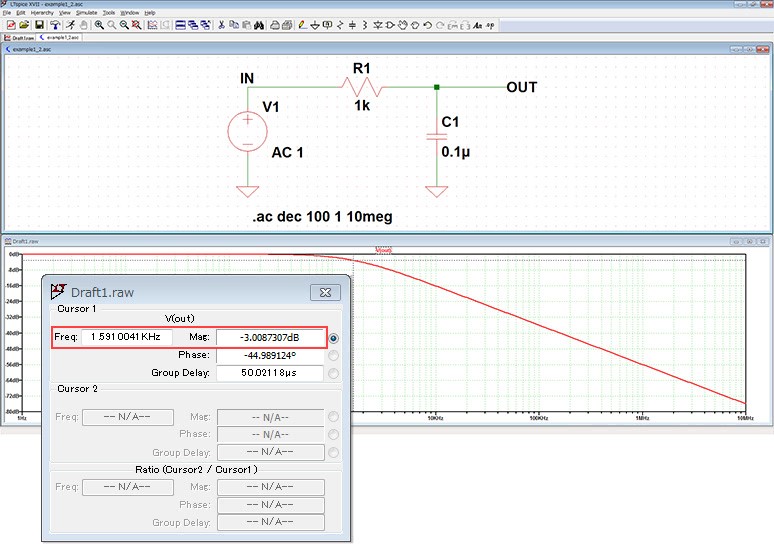Image resolution: width=774 pixels, height=544 pixels.
Task: Select the Text Aa tool
Action: pyautogui.click(x=477, y=24)
